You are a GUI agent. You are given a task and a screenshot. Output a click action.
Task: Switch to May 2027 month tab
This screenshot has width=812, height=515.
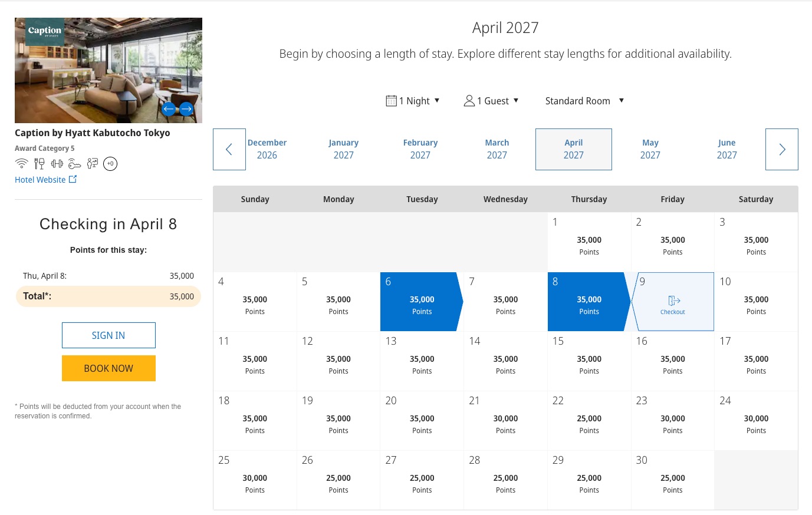tap(650, 149)
